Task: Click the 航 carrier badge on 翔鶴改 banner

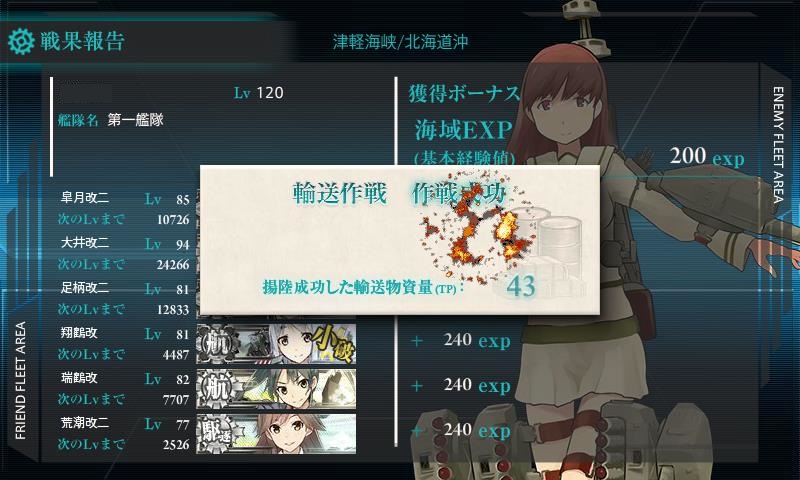Action: [x=217, y=344]
